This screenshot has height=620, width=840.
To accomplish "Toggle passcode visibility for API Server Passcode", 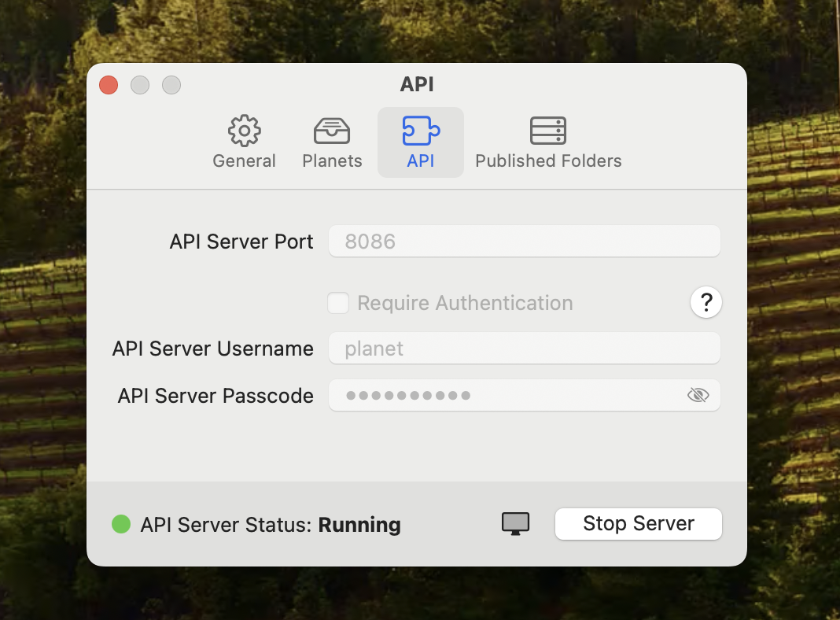I will tap(698, 395).
